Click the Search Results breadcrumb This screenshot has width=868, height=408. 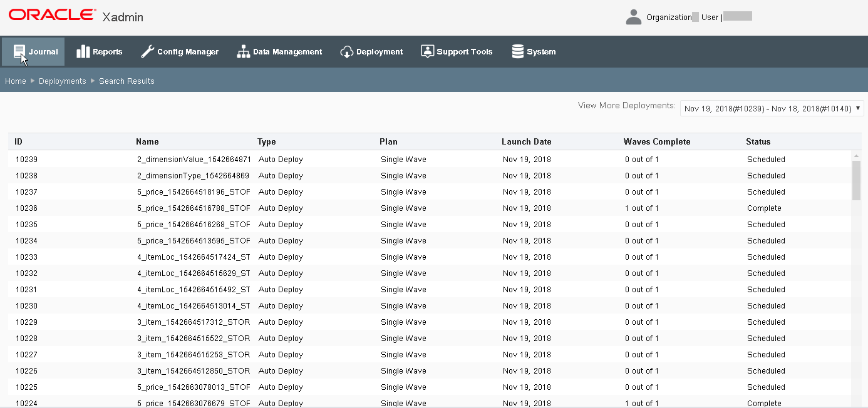(x=127, y=81)
